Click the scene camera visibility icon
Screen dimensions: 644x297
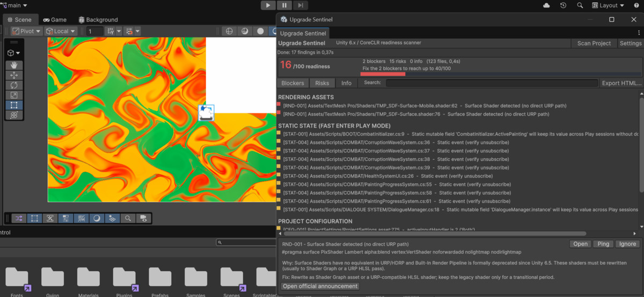pos(143,218)
